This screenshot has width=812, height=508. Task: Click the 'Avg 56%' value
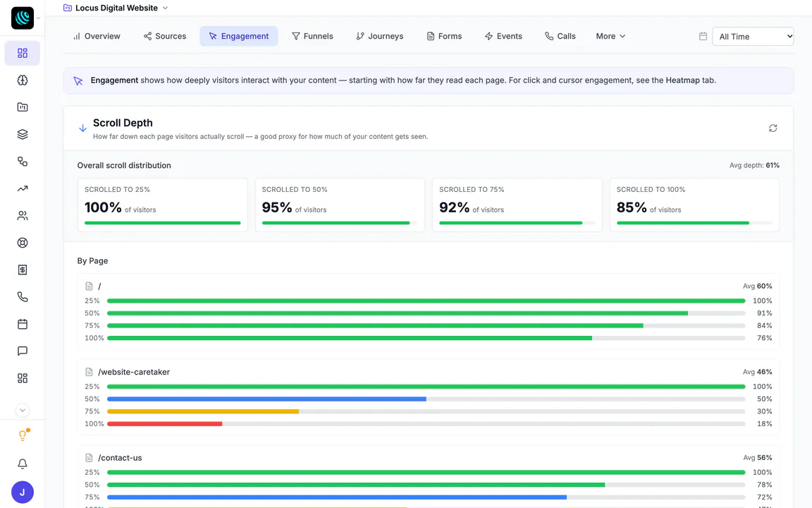(x=757, y=458)
